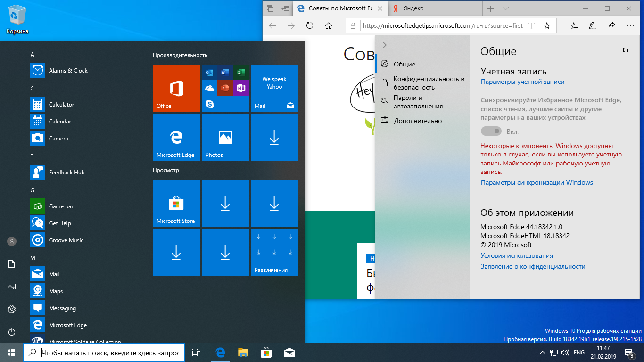Go to Edge home page button

[329, 25]
